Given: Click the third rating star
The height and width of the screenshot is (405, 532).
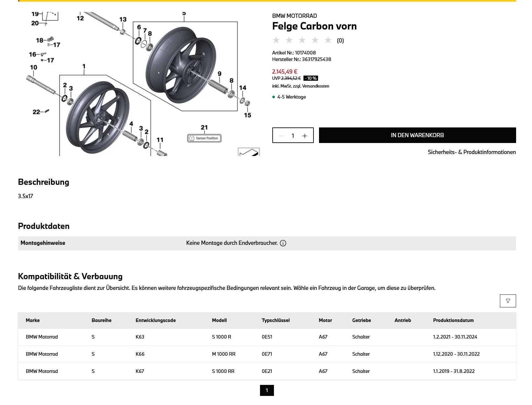Looking at the screenshot, I should (x=302, y=40).
